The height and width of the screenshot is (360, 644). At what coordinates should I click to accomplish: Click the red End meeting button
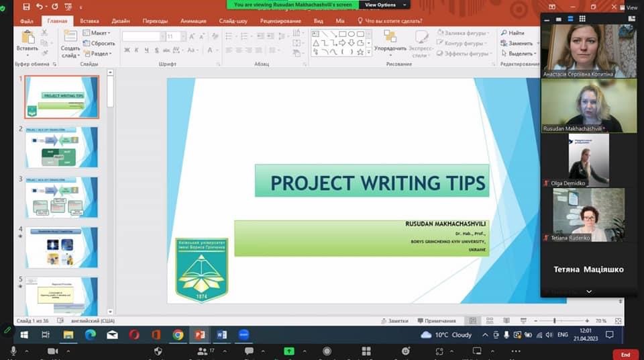625,354
